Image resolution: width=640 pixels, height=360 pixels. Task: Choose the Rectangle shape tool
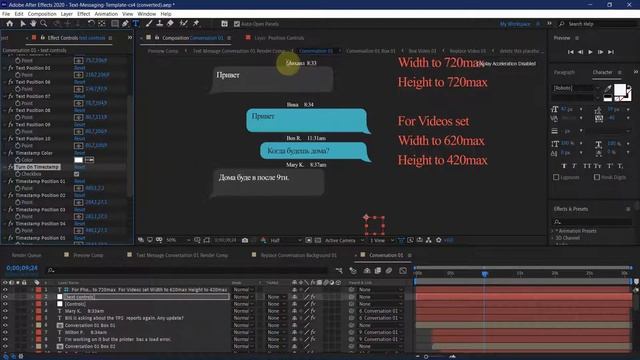click(x=115, y=24)
